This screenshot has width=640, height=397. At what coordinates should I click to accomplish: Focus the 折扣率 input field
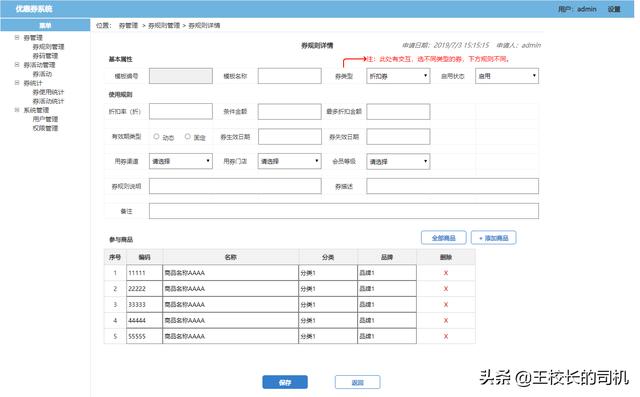pos(181,111)
